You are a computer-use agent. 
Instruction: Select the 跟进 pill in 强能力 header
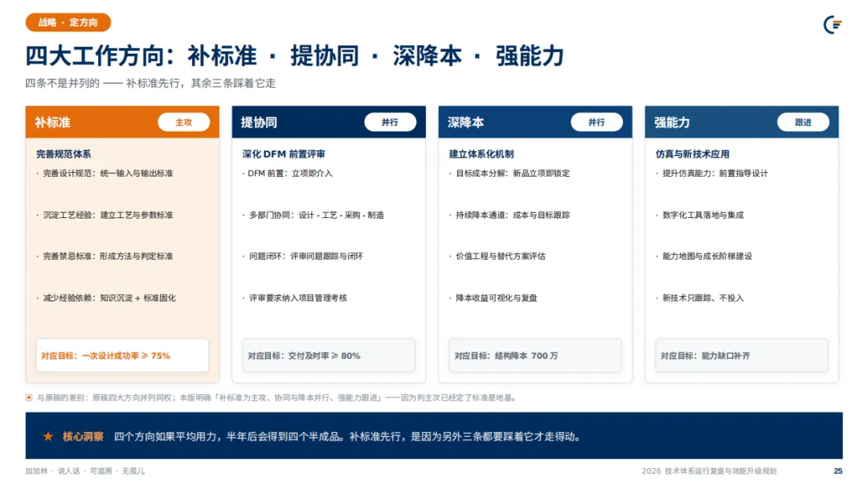803,122
